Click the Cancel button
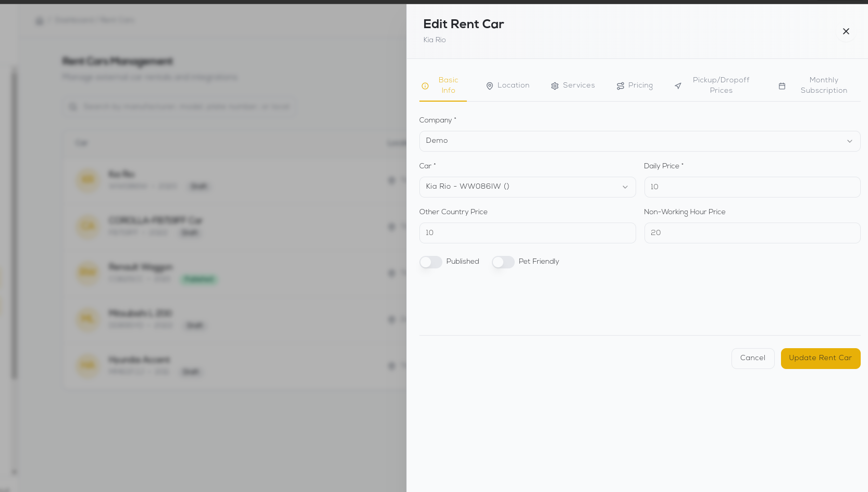Image resolution: width=868 pixels, height=492 pixels. point(752,358)
